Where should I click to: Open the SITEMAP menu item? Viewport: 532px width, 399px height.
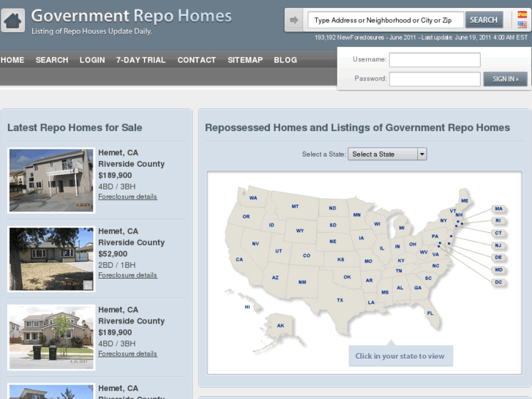245,60
